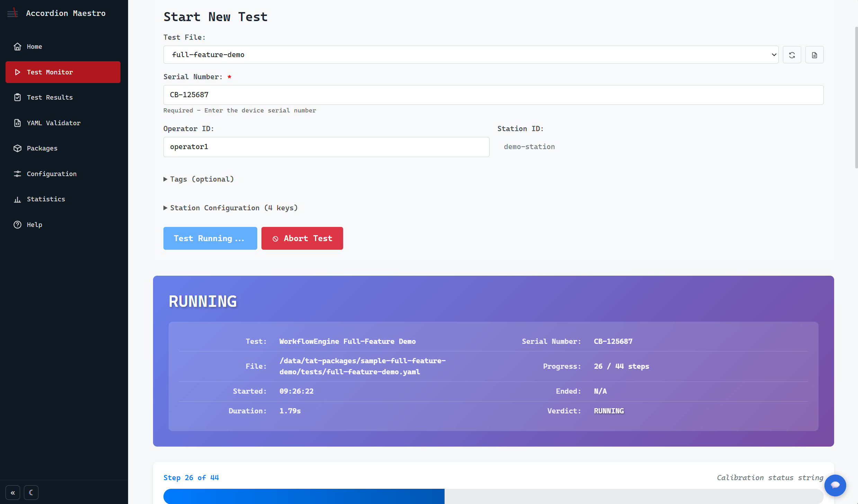Expand Station Configuration (4 keys)
The height and width of the screenshot is (504, 858).
pyautogui.click(x=231, y=208)
